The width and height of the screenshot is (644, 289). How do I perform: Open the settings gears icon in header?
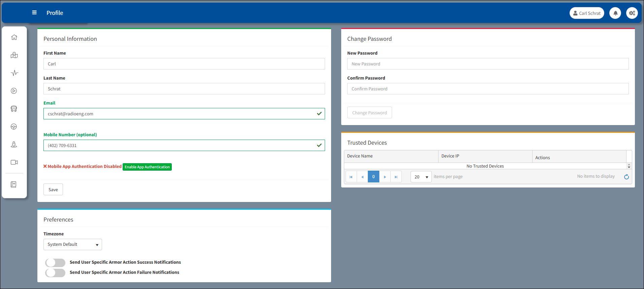tap(632, 13)
